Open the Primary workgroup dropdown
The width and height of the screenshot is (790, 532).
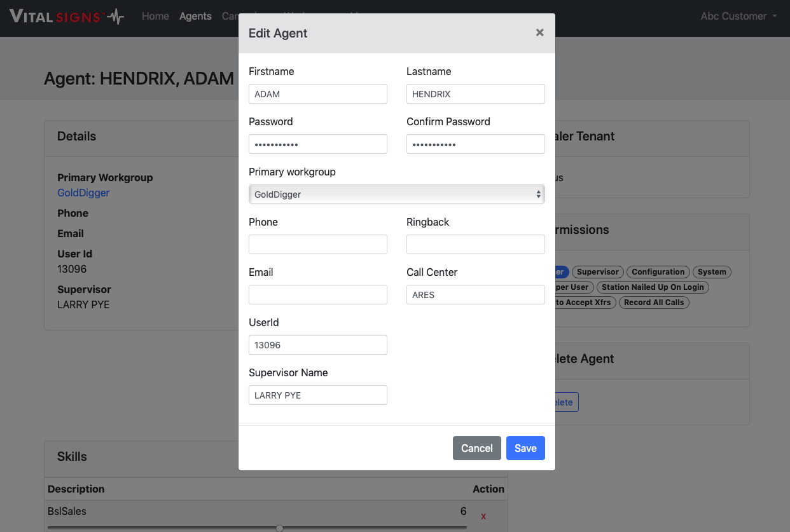tap(396, 194)
